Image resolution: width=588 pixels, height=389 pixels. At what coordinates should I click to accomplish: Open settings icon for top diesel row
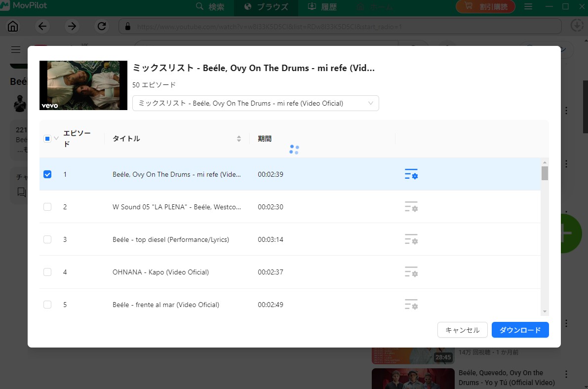pyautogui.click(x=411, y=239)
